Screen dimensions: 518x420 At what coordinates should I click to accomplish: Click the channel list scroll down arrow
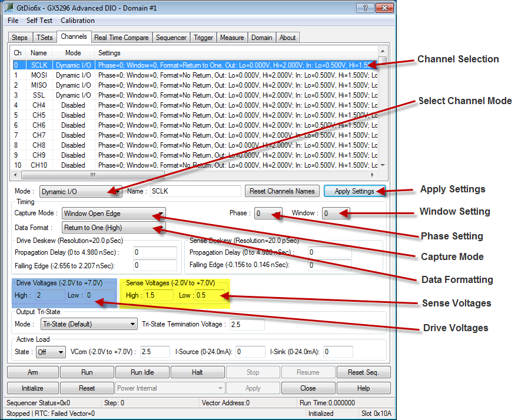tap(383, 165)
